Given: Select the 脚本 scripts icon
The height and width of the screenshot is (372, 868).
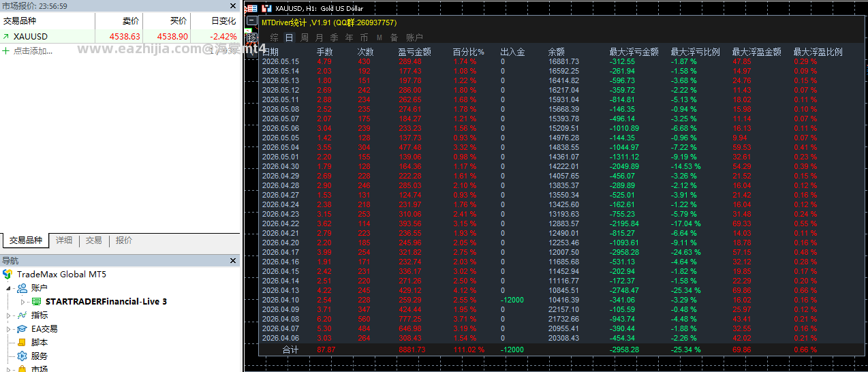Looking at the screenshot, I should [x=22, y=342].
